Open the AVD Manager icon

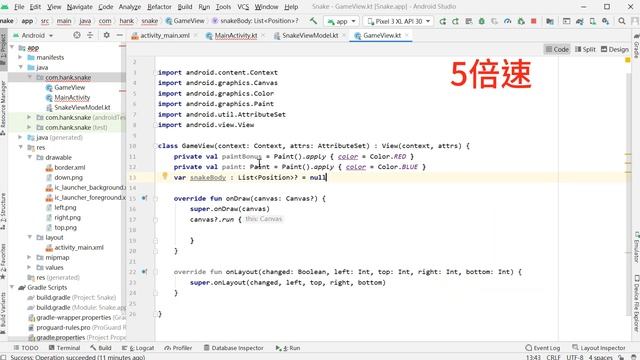(x=593, y=21)
